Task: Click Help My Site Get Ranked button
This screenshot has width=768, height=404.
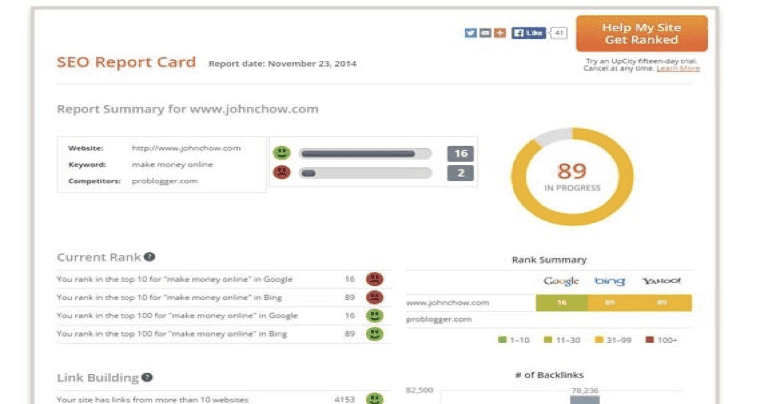Action: [642, 34]
